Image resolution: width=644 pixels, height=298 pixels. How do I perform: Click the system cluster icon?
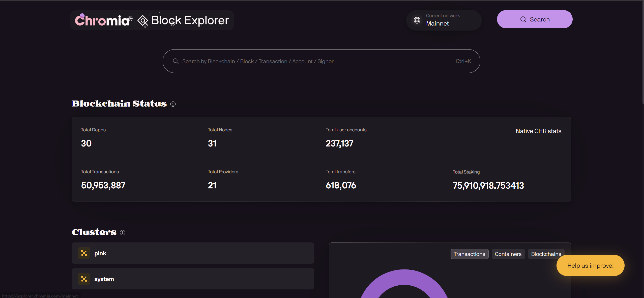[84, 279]
